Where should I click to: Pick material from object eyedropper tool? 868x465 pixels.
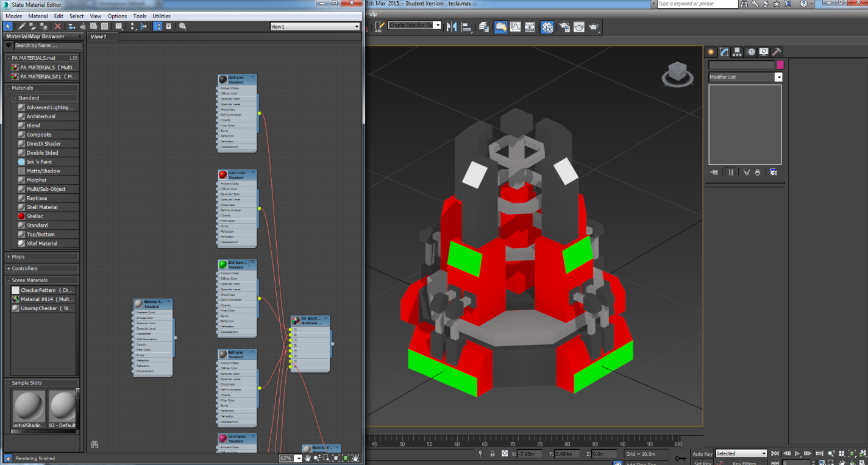(22, 26)
